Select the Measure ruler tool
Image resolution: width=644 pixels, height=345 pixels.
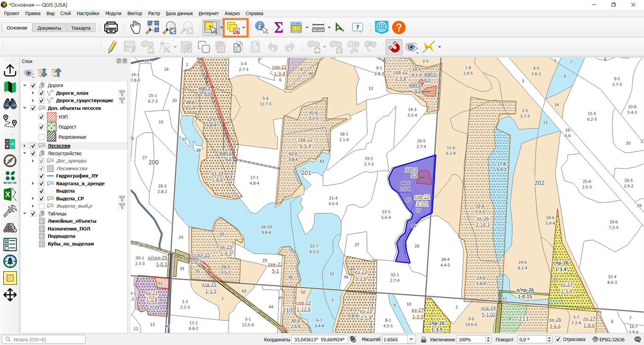point(318,28)
